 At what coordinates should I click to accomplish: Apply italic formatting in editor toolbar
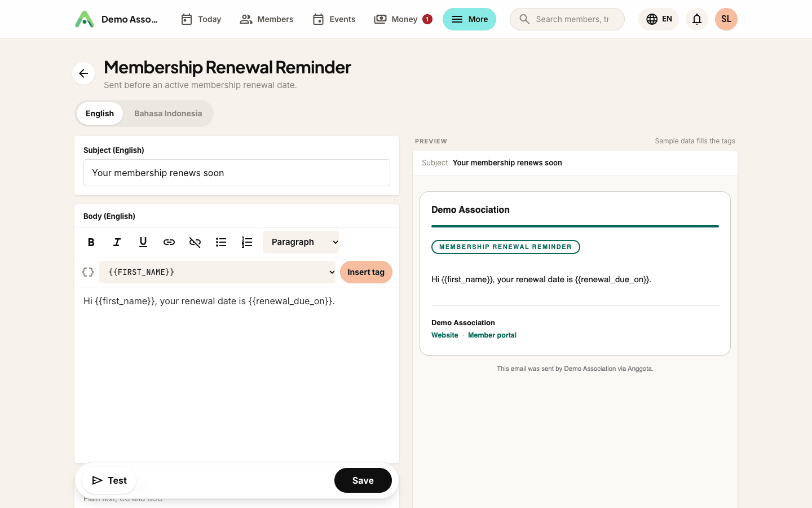pos(117,242)
